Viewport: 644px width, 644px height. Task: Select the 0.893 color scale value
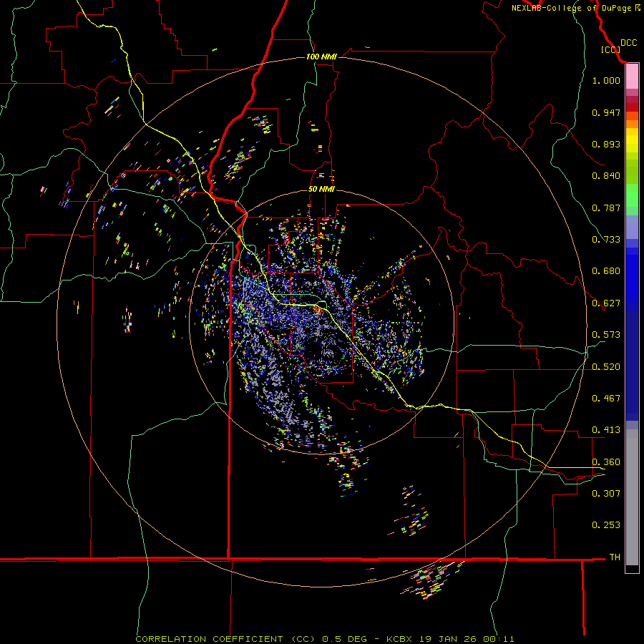tap(606, 144)
